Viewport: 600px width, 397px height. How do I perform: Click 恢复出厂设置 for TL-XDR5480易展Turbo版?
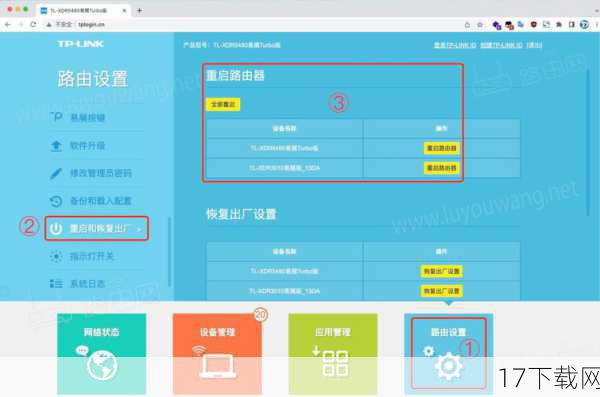[442, 271]
